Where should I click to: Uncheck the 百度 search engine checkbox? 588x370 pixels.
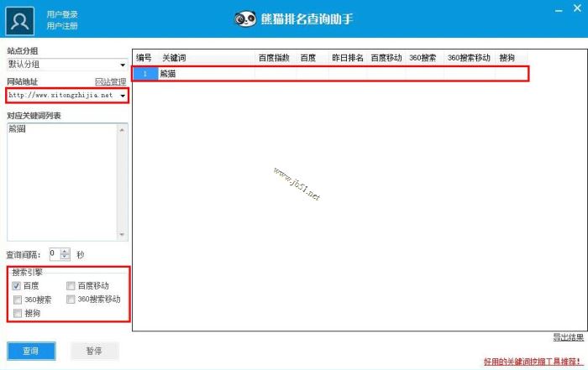pos(16,286)
